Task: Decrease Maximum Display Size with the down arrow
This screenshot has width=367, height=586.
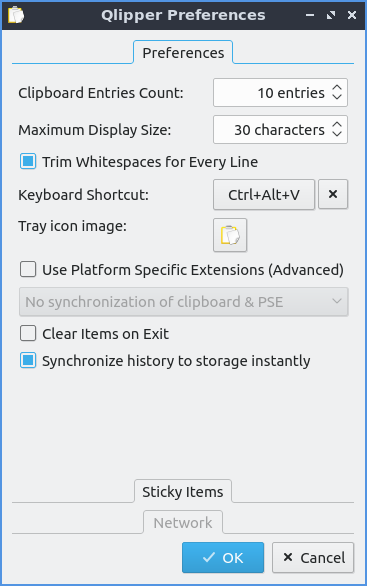Action: 337,134
